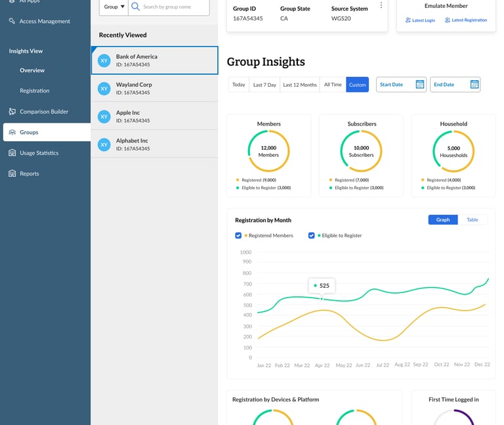The width and height of the screenshot is (504, 425).
Task: Uncheck the Registered Members checkbox
Action: [238, 236]
